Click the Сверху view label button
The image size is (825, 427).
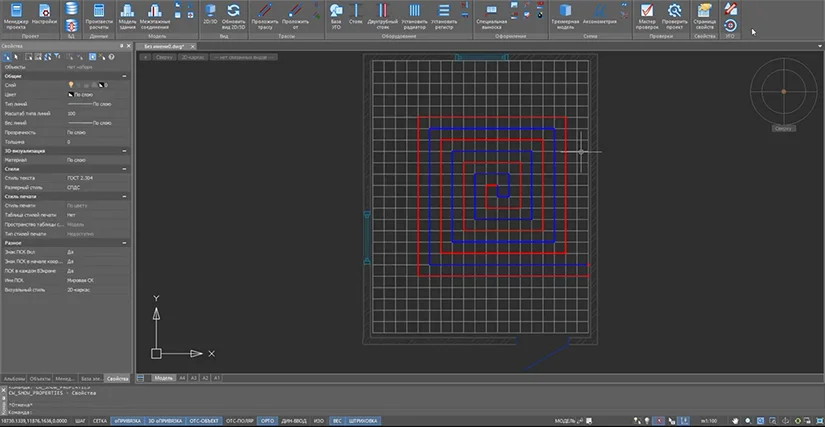782,129
